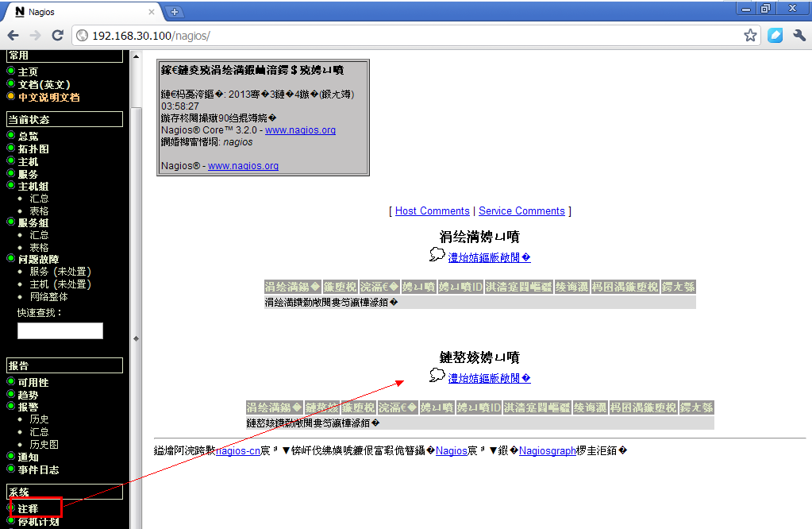Open the Nagiosgraph footer link
The image size is (812, 529).
(x=548, y=451)
